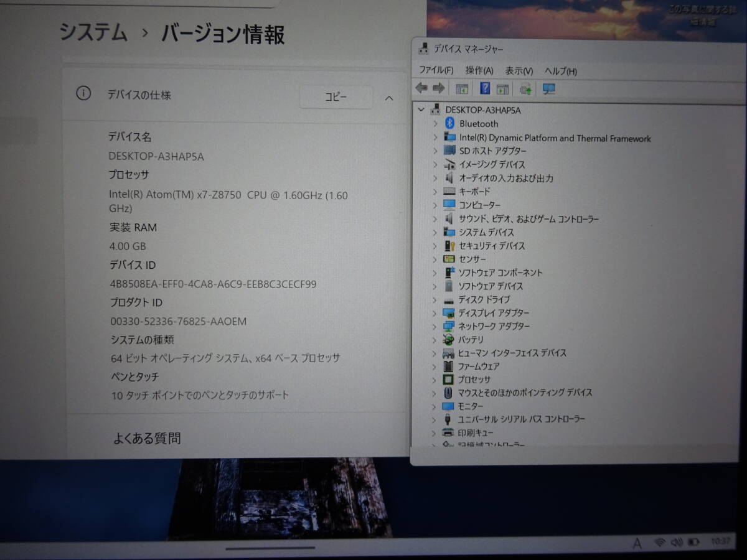This screenshot has height=560, width=747.
Task: Click the device ID 4B8508EA-EFF0-4CA8 value
Action: 213,284
